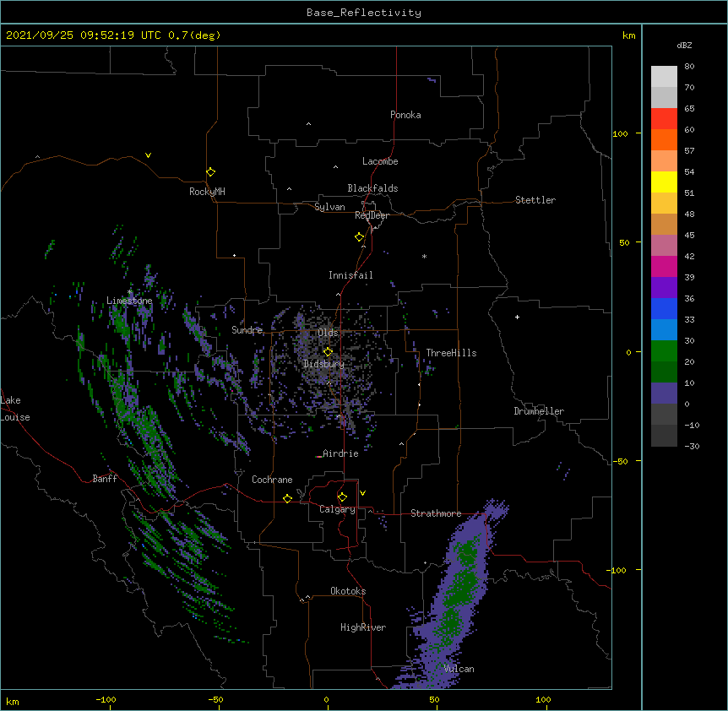728x711 pixels.
Task: Select the mauve pink 45 dBZ legend swatch
Action: (x=664, y=246)
